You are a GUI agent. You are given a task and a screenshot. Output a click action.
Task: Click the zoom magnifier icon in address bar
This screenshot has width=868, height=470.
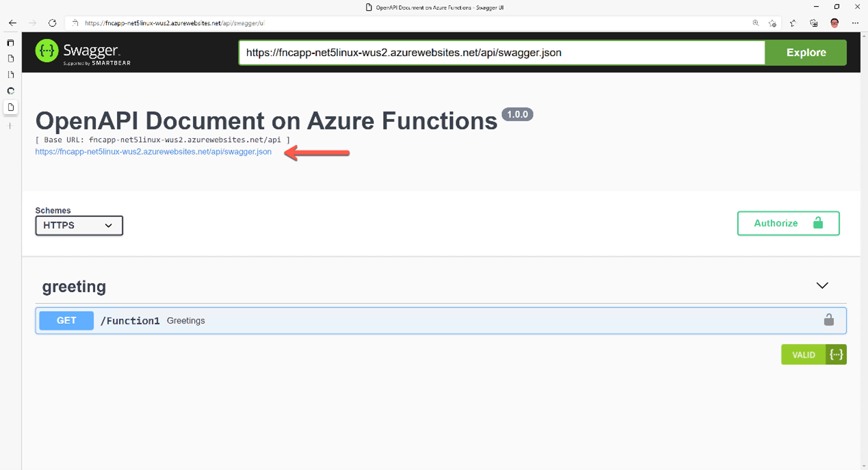(756, 23)
